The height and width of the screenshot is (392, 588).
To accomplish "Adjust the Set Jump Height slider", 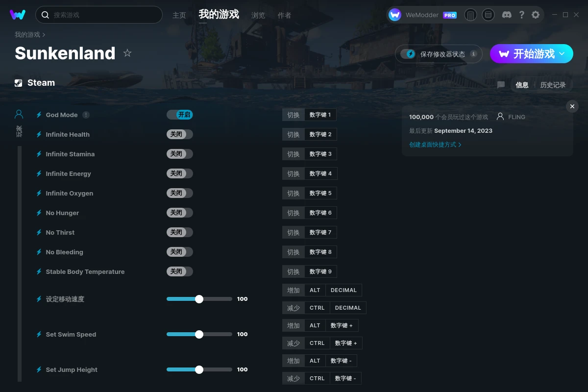I will [199, 369].
